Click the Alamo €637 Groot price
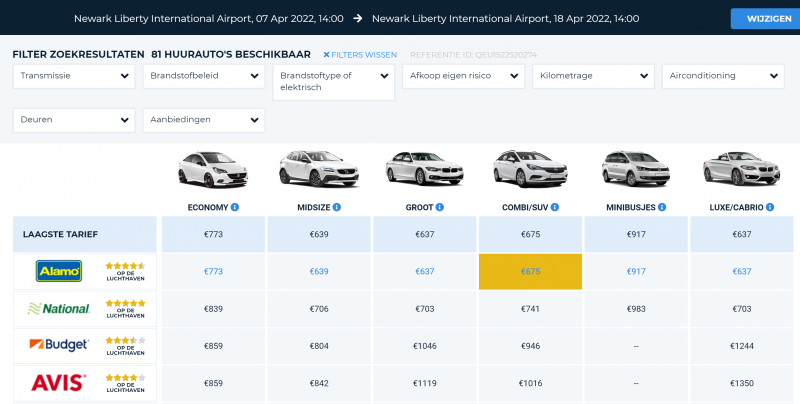Image resolution: width=800 pixels, height=404 pixels. pos(425,271)
